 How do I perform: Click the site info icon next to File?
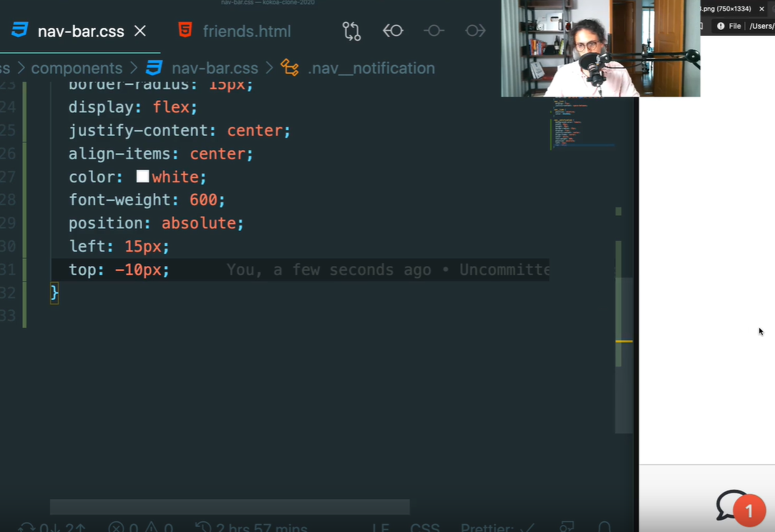(721, 26)
